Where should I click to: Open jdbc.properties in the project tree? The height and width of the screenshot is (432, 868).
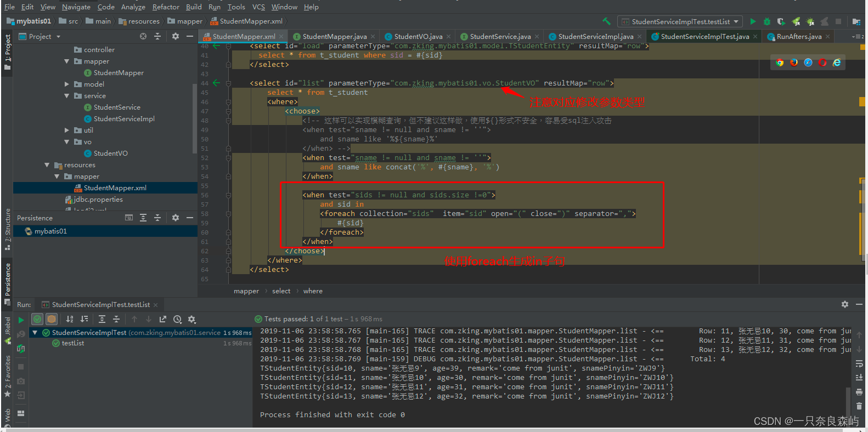[x=98, y=200]
